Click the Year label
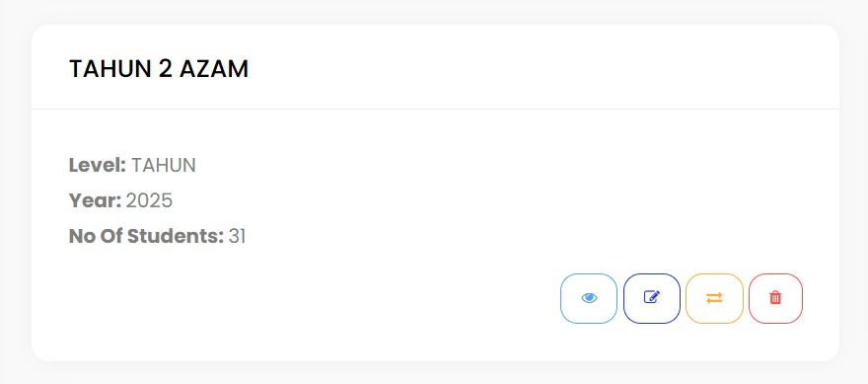 tap(95, 200)
